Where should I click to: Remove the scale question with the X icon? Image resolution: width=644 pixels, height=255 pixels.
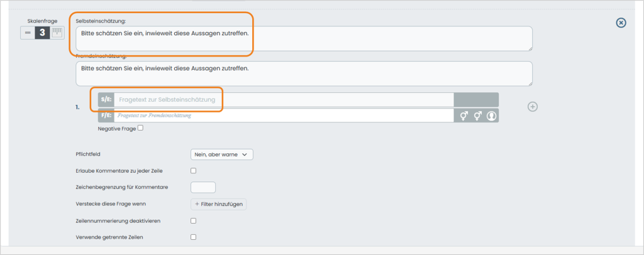(621, 23)
